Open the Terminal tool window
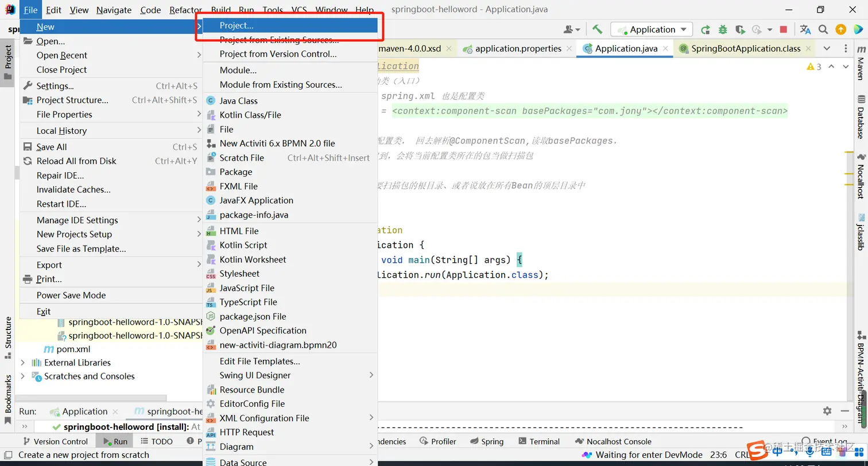This screenshot has height=466, width=868. click(539, 441)
